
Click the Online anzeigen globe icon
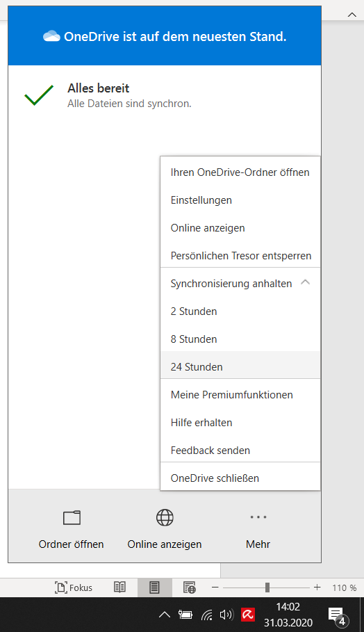165,517
